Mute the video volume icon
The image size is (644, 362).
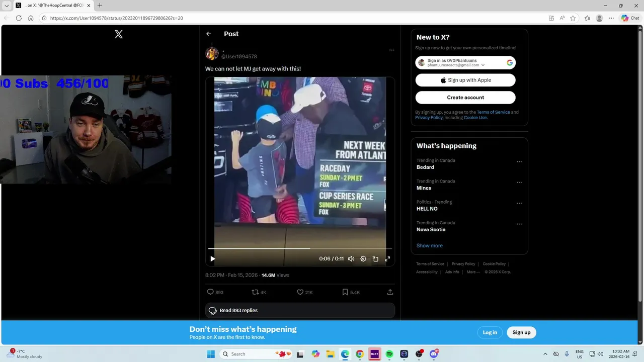[351, 259]
